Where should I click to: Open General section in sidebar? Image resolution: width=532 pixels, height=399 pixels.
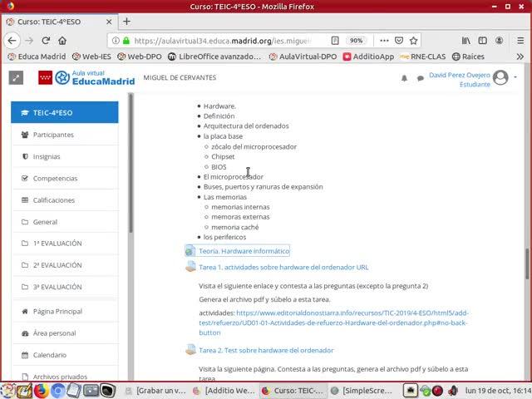coord(65,222)
